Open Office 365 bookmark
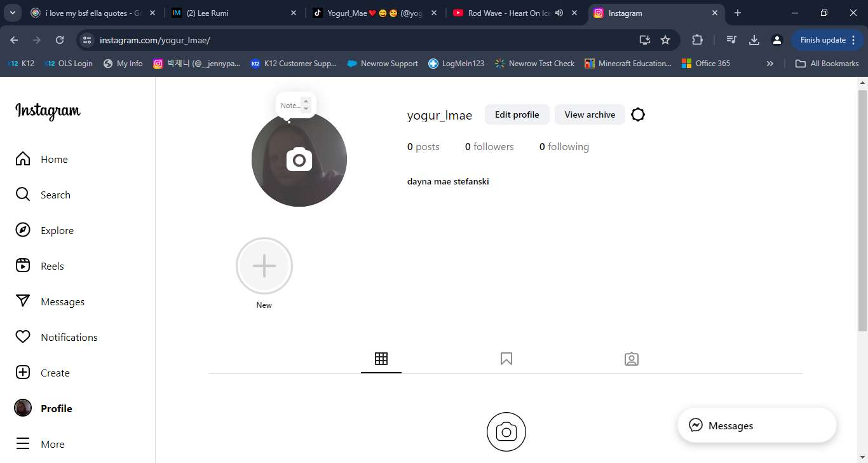 pyautogui.click(x=705, y=64)
